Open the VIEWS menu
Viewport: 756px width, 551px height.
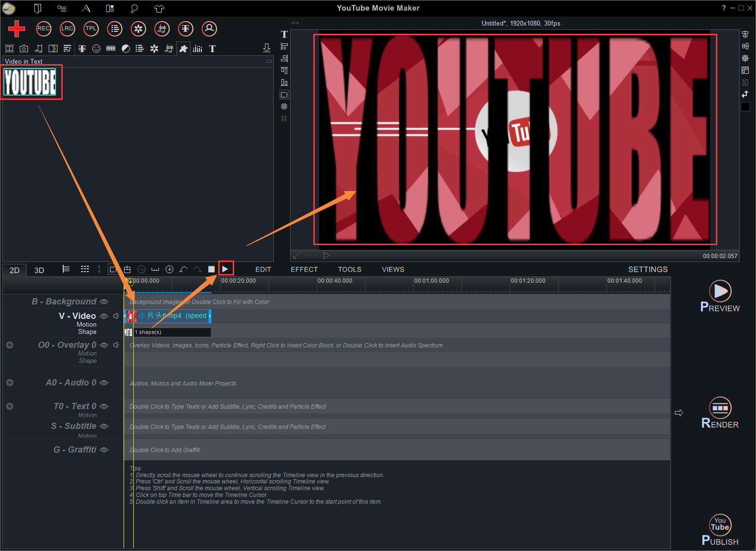pos(393,269)
